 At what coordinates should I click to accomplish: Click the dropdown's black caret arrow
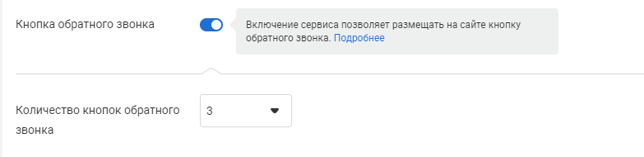point(274,111)
